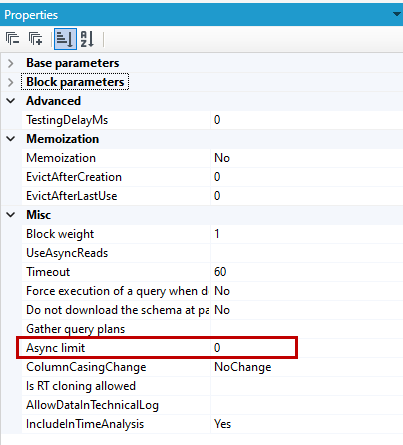Viewport: 403px width, 445px height.
Task: Change Force execution of a query value
Action: (307, 291)
